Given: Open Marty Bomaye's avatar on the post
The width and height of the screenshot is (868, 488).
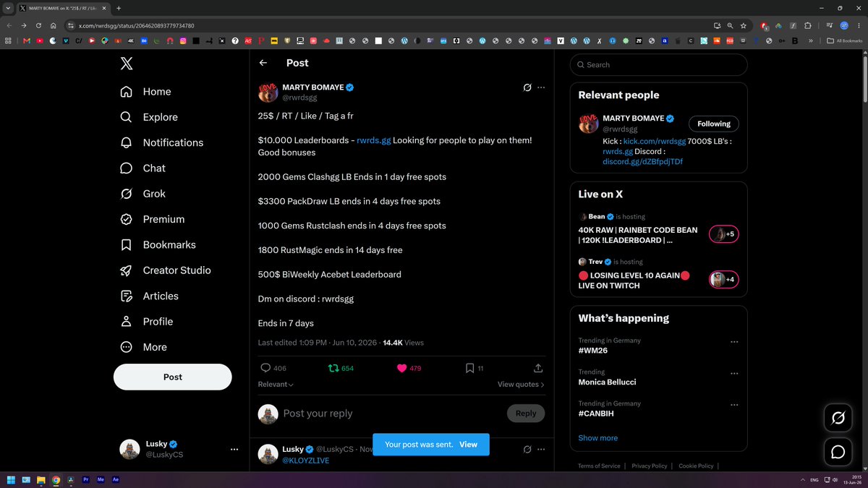Looking at the screenshot, I should tap(268, 93).
